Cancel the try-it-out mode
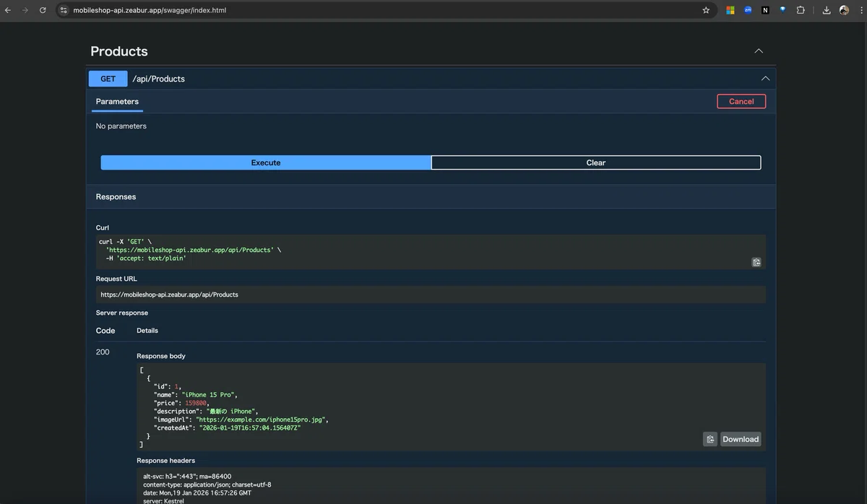 point(741,102)
